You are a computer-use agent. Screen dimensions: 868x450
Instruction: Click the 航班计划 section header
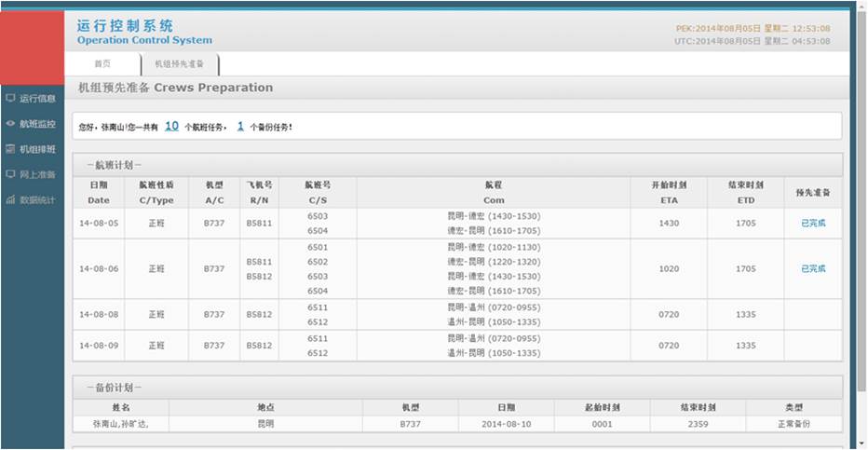point(458,165)
